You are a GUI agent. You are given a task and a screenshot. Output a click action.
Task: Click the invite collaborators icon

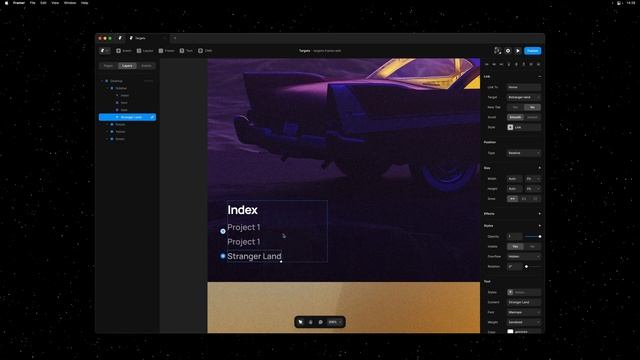pos(497,51)
